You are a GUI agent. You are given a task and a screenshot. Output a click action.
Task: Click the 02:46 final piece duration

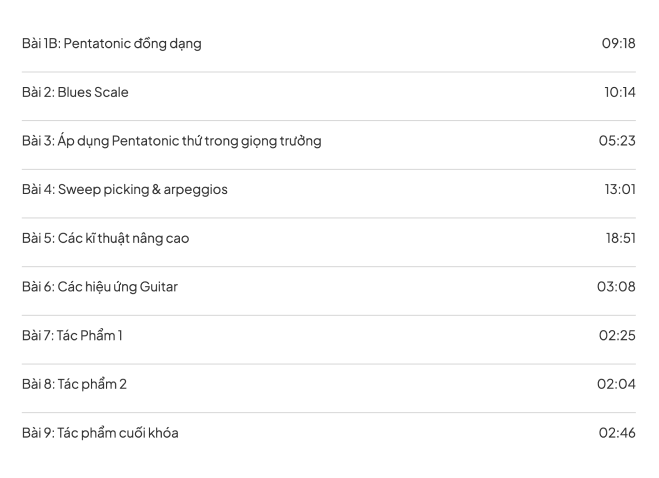coord(617,433)
